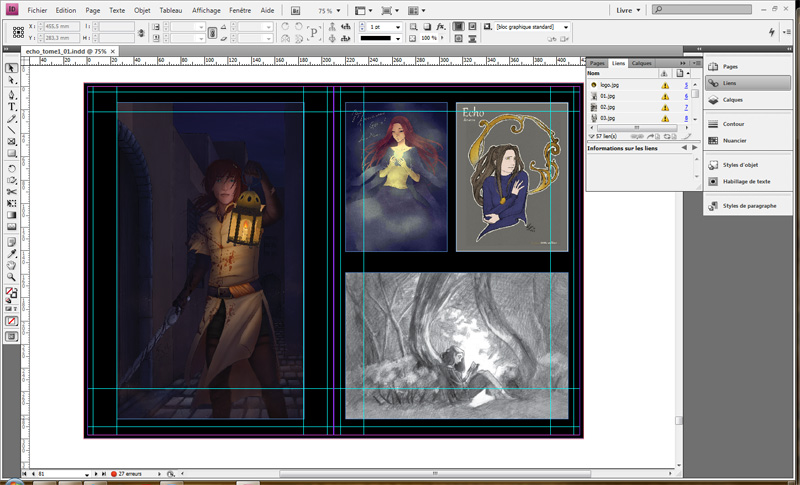
Task: Click the Liens panel horizontal scrollbar
Action: [x=636, y=127]
